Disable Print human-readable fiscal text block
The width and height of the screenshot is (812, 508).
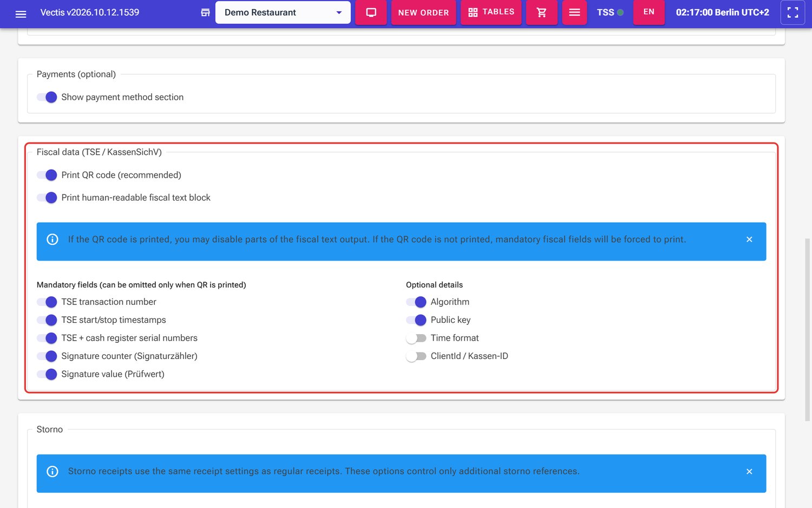[47, 198]
